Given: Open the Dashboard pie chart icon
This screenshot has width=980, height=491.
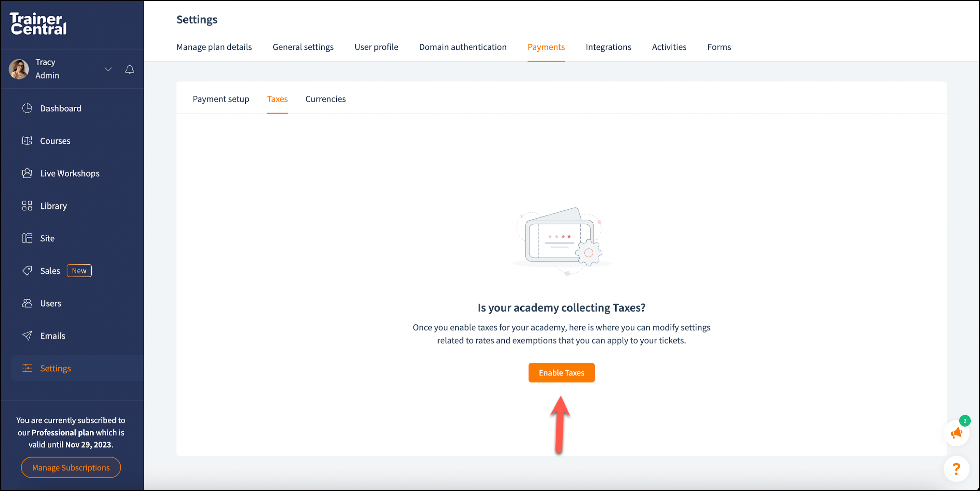Looking at the screenshot, I should (x=27, y=108).
